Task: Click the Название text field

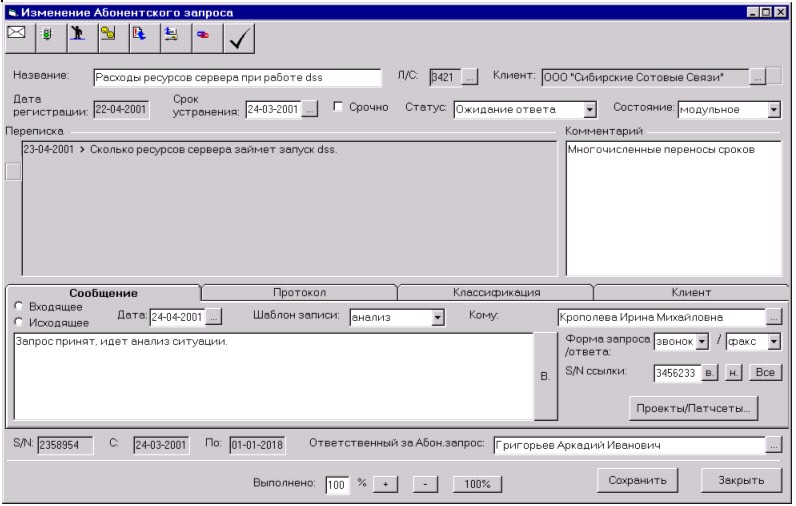Action: 237,77
